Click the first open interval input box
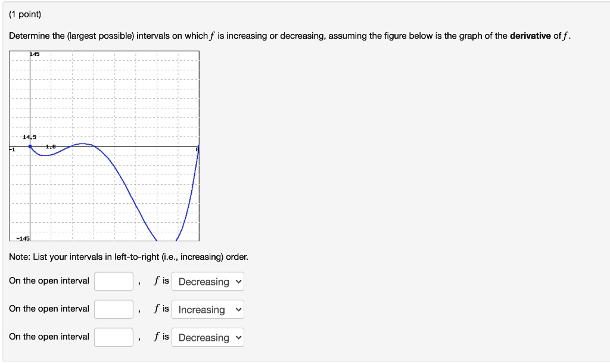The image size is (610, 364). coord(113,281)
